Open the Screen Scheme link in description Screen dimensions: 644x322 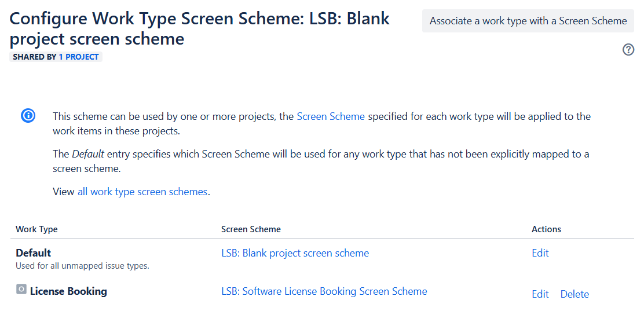[x=331, y=116]
